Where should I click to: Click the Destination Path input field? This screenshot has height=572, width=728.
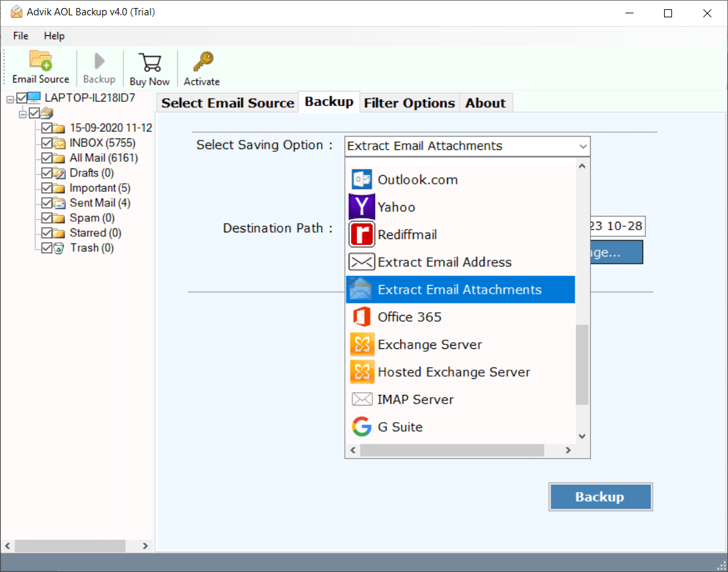tap(617, 226)
